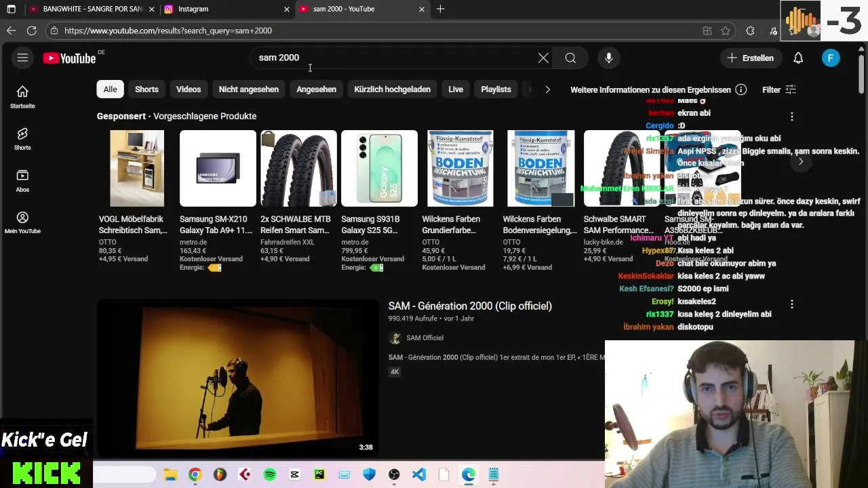This screenshot has width=868, height=488.
Task: Click the browser address bar URL
Action: [x=168, y=30]
